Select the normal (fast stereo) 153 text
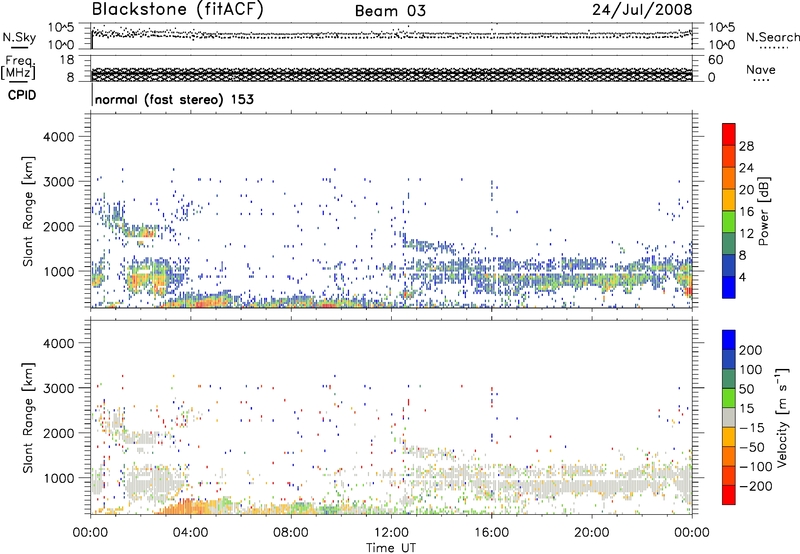 click(x=174, y=99)
